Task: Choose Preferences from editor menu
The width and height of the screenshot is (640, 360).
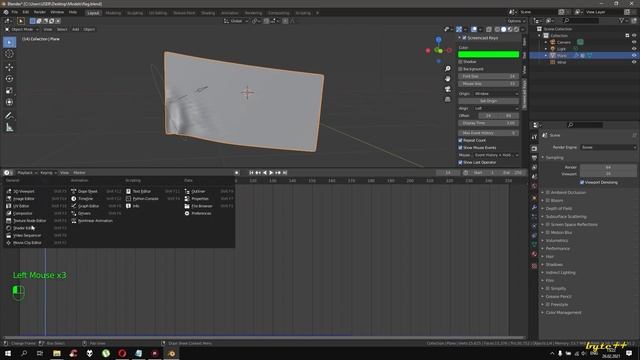Action: tap(209, 213)
